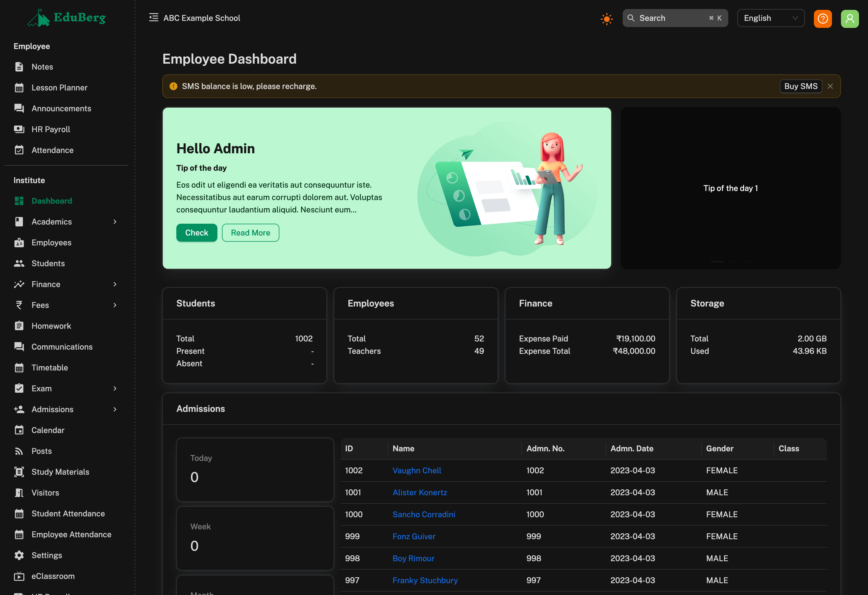Click the green Check button
This screenshot has width=868, height=595.
(x=197, y=233)
